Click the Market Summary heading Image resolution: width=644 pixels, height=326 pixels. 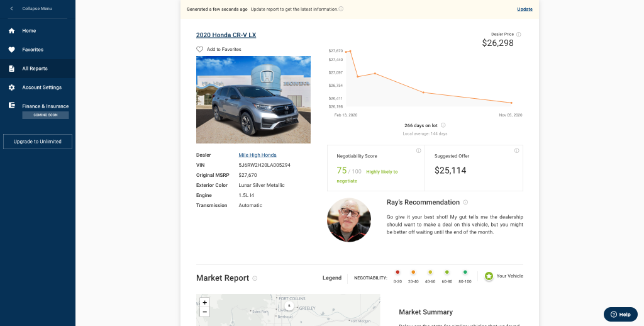point(426,312)
